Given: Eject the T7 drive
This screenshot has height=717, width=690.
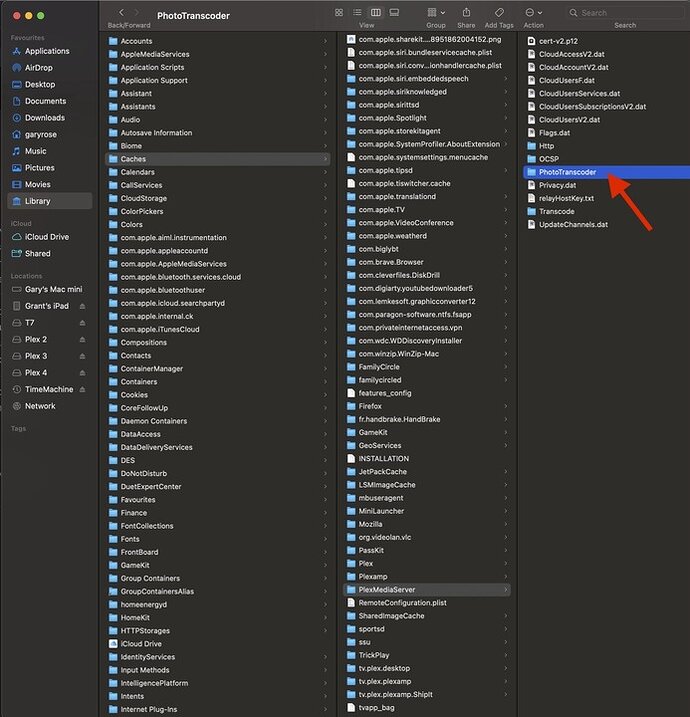Looking at the screenshot, I should [82, 323].
